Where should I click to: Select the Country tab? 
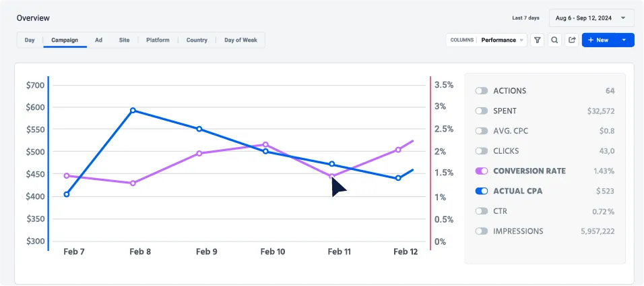(197, 40)
